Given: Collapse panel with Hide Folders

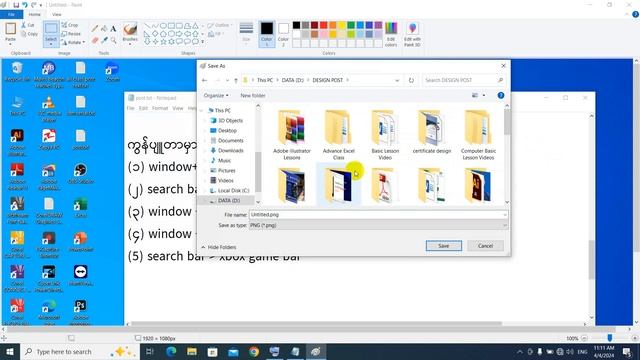Looking at the screenshot, I should [x=218, y=247].
